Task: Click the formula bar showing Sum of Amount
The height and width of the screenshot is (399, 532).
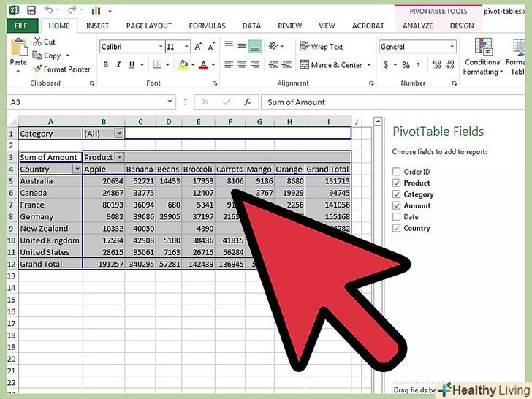Action: tap(393, 102)
